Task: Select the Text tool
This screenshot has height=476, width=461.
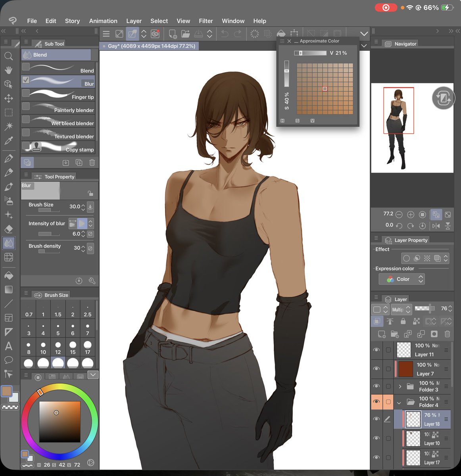Action: pos(8,346)
